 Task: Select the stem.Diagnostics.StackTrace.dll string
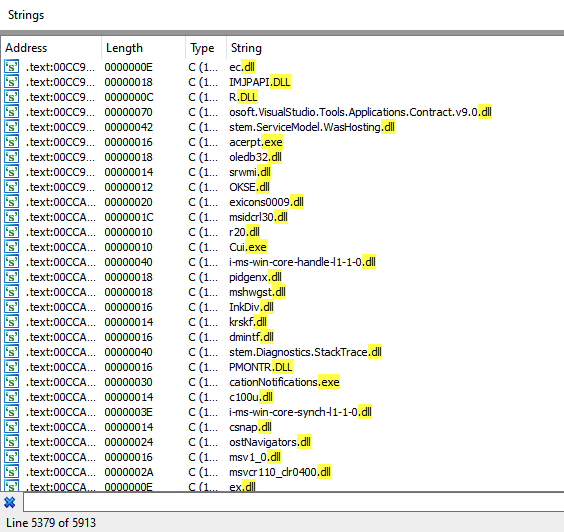305,352
